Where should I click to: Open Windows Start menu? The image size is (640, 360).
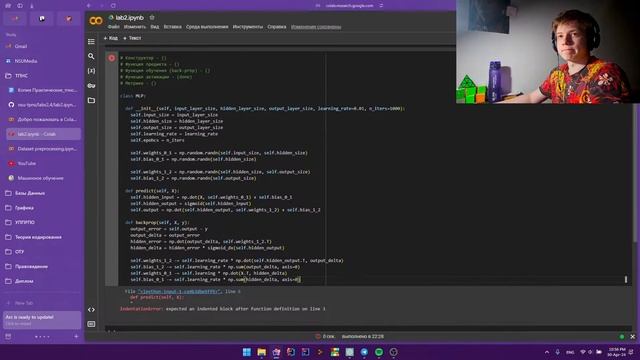pos(247,352)
